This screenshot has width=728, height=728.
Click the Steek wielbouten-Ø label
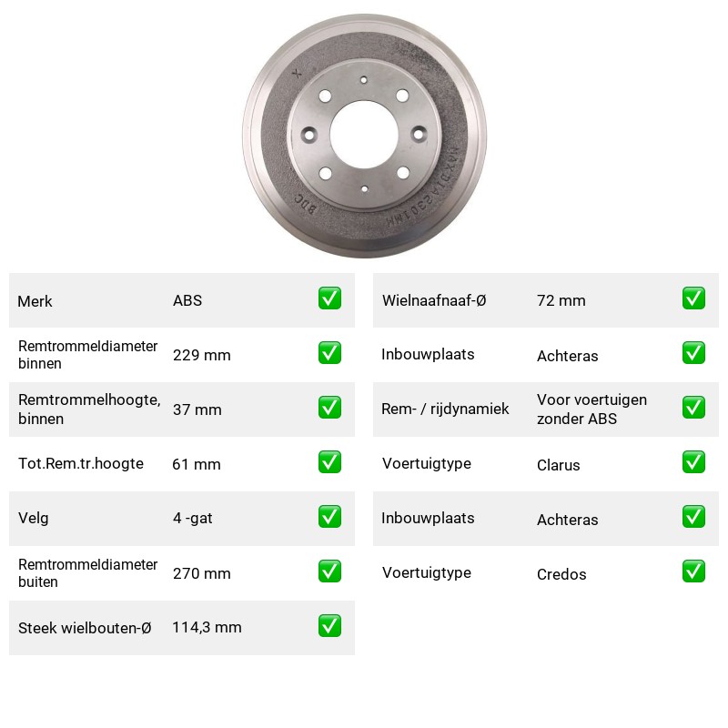85,628
